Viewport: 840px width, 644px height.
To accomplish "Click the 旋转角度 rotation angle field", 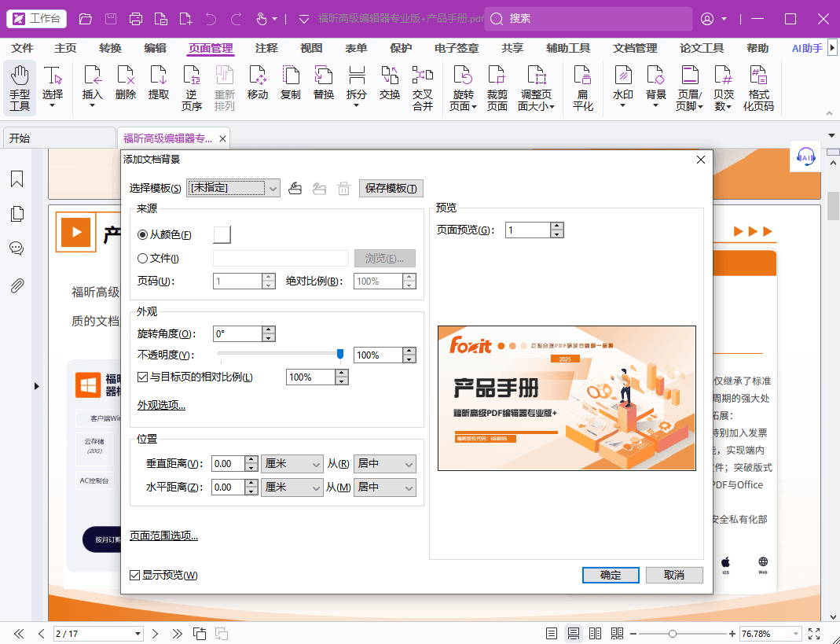I will [237, 333].
